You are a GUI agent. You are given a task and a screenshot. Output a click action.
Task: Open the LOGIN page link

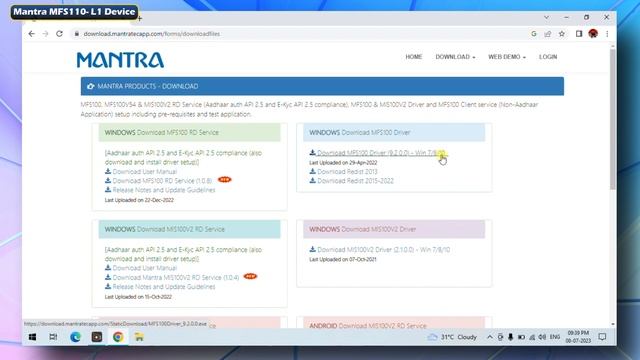click(548, 57)
